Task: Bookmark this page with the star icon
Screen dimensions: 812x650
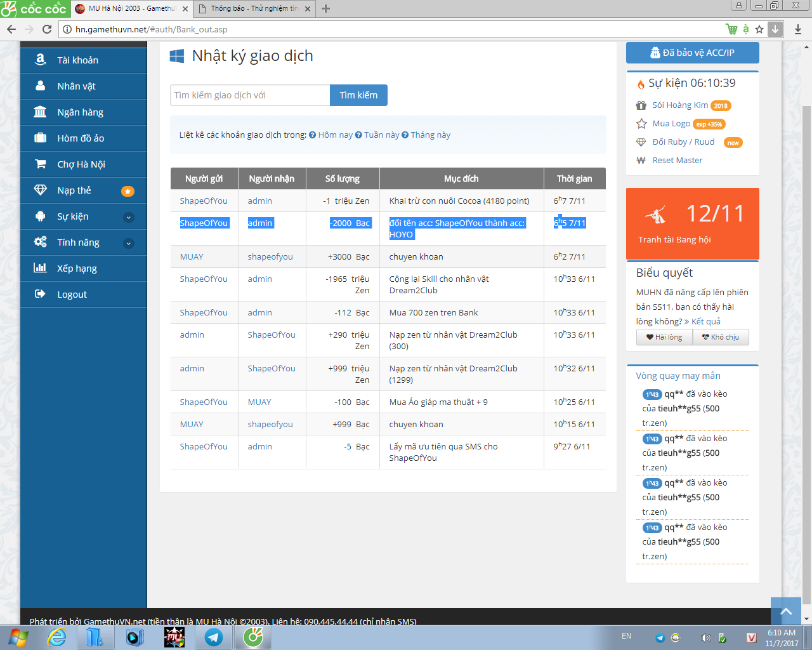Action: tap(759, 29)
